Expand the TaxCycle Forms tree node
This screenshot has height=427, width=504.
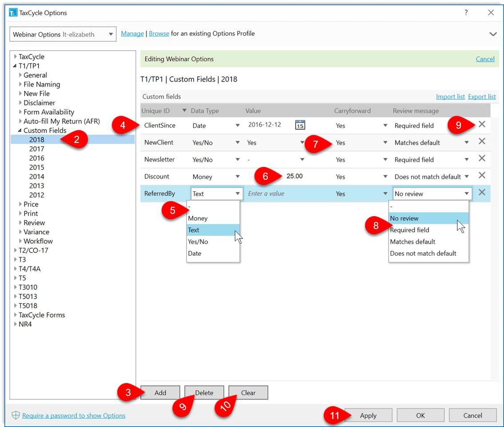(x=15, y=315)
